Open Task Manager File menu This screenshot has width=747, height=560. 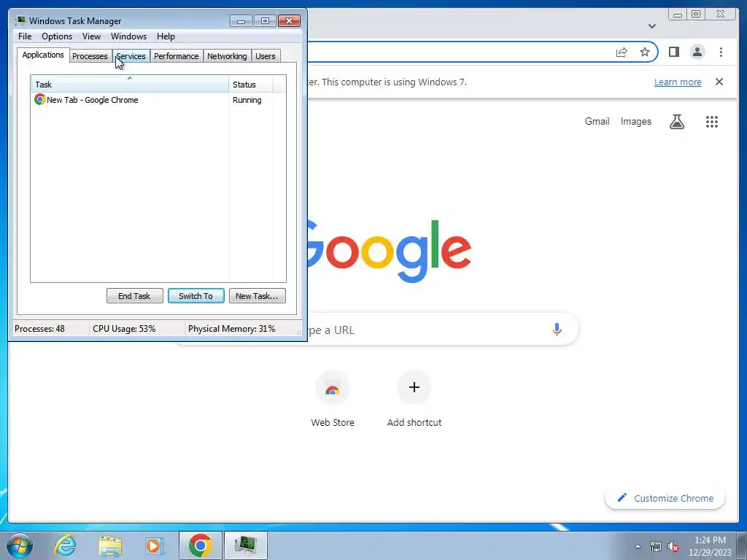click(25, 36)
